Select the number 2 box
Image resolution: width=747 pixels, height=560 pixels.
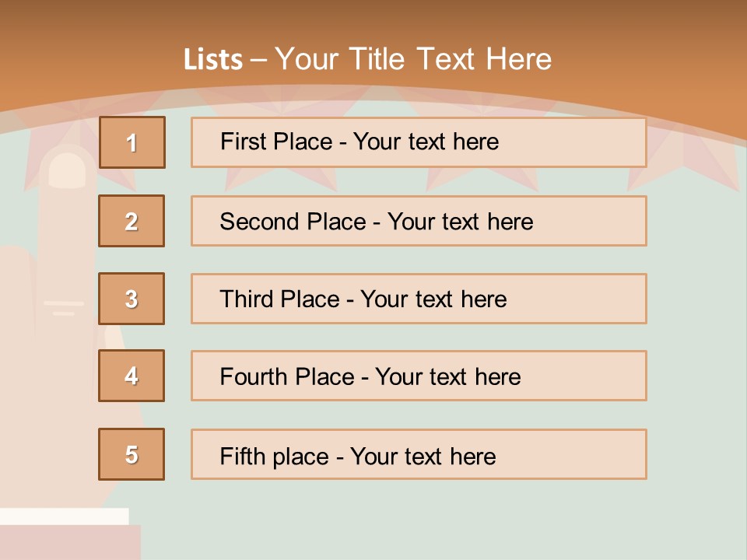132,221
